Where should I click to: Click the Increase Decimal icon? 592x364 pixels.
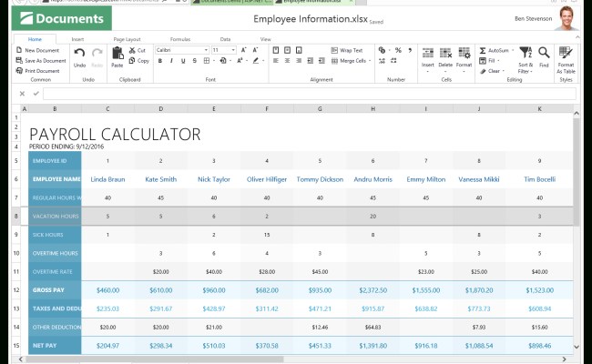click(383, 61)
